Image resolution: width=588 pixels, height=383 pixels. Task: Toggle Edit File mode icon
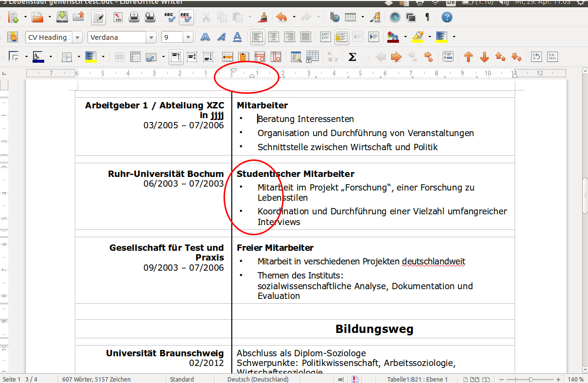(99, 17)
